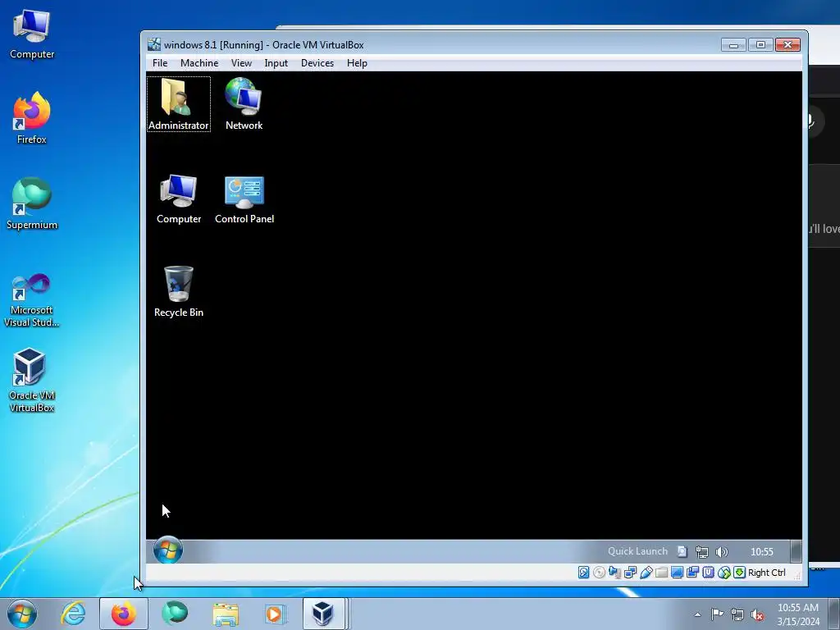
Task: Click the guest network icon in VM tray
Action: 702,551
